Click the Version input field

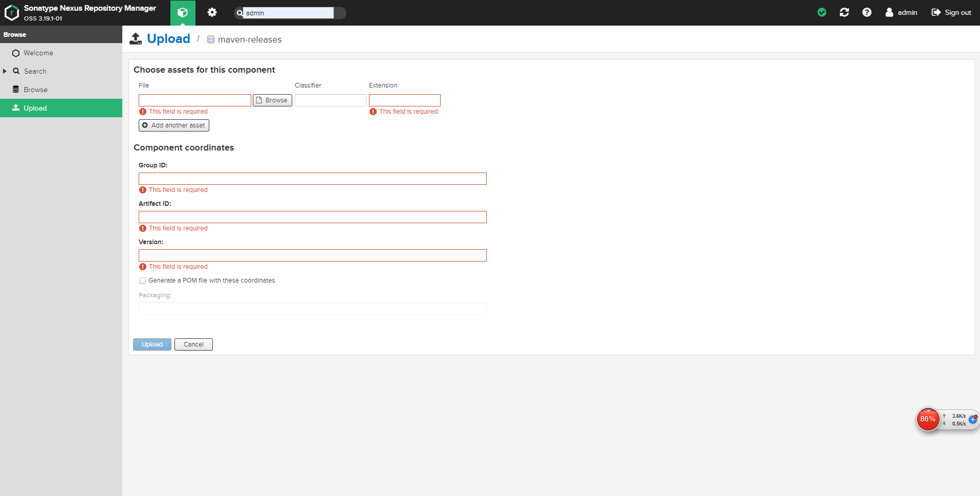point(313,255)
